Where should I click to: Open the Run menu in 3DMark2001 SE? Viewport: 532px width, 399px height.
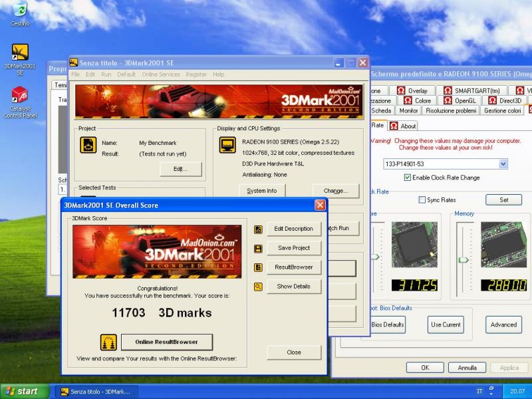(x=106, y=74)
